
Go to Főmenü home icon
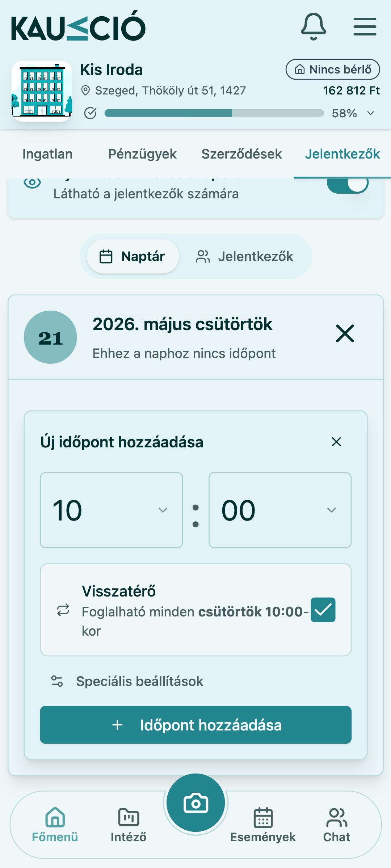pos(55,817)
